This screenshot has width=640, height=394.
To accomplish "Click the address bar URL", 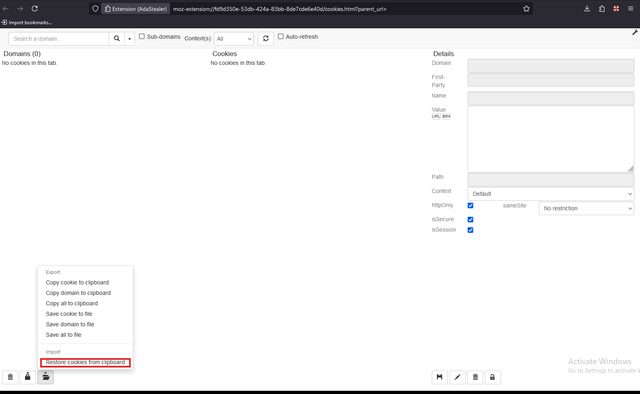I will [280, 9].
